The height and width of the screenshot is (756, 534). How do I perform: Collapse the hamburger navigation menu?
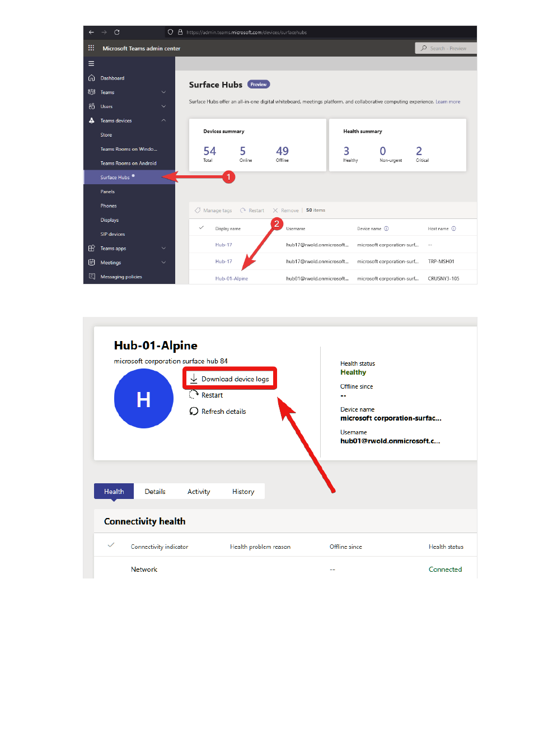[x=91, y=64]
